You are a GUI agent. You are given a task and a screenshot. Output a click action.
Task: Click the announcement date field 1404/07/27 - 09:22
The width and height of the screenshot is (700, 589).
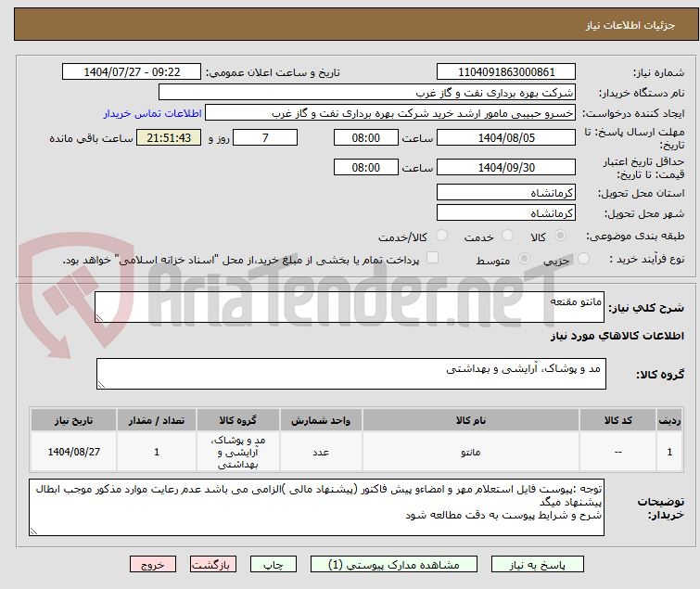click(132, 72)
